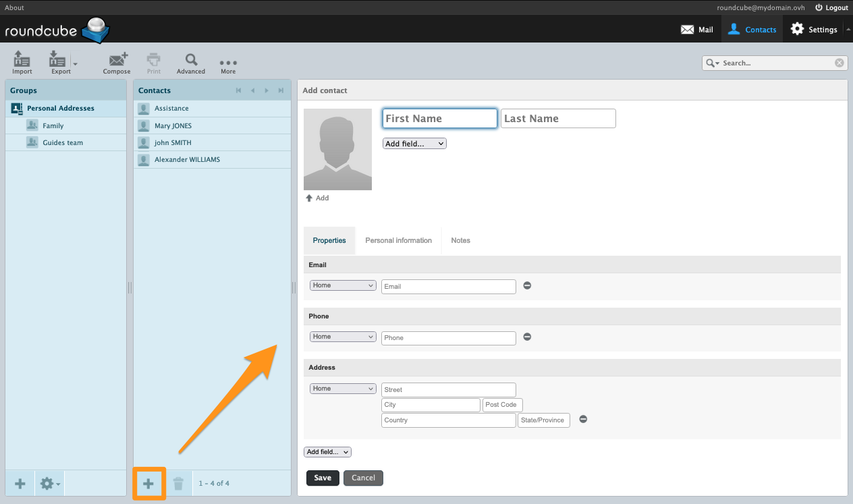Save the new contact
Viewport: 853px width, 504px height.
click(x=323, y=478)
